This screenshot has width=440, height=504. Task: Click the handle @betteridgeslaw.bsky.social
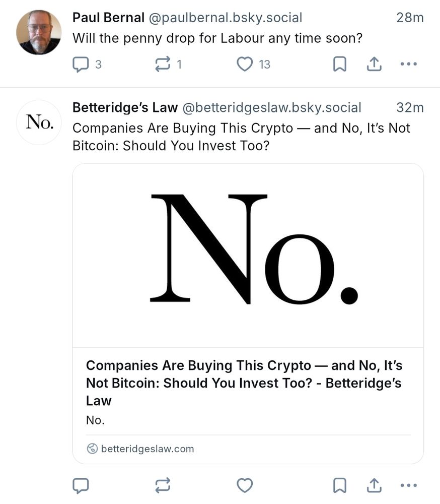pos(273,107)
